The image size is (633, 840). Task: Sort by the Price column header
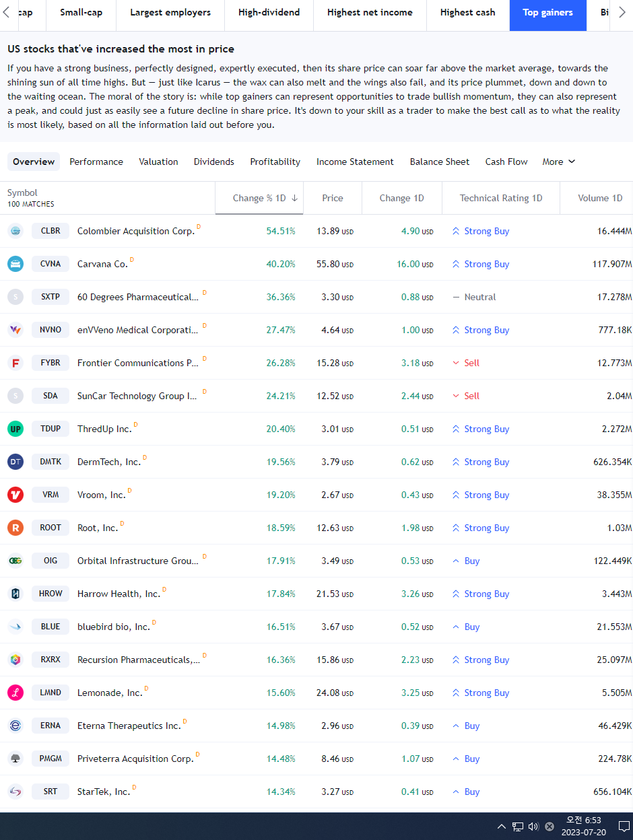[333, 198]
